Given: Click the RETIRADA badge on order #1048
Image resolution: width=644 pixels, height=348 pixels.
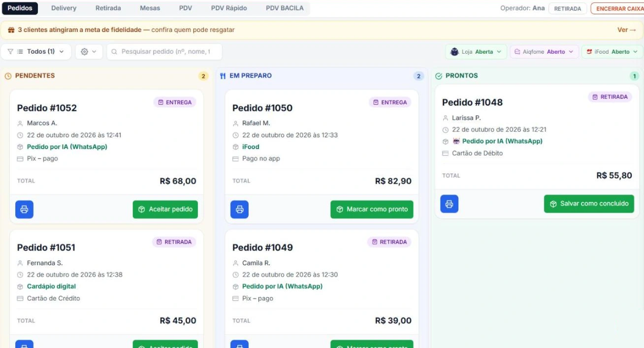Looking at the screenshot, I should click(x=610, y=97).
